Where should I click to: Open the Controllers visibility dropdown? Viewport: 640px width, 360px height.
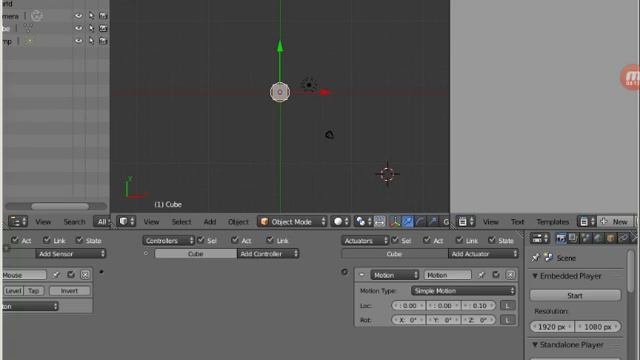[x=168, y=240]
